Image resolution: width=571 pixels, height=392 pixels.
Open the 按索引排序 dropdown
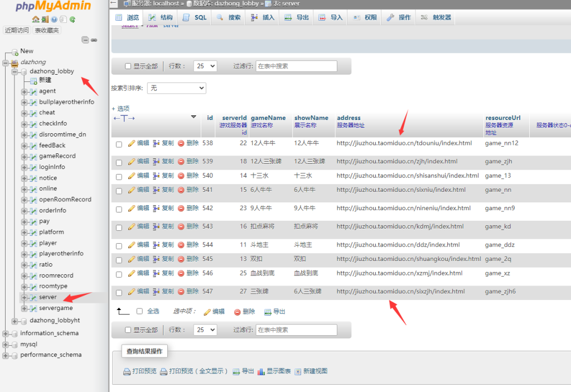point(176,88)
